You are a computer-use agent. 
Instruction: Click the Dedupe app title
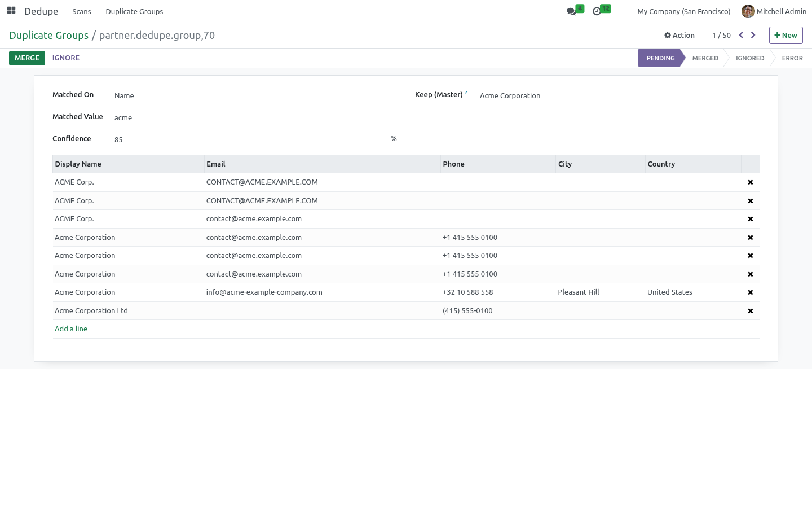(41, 11)
